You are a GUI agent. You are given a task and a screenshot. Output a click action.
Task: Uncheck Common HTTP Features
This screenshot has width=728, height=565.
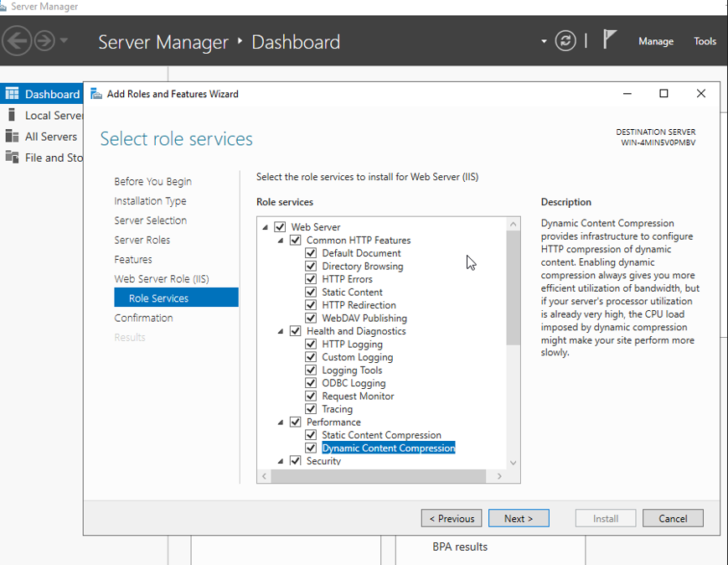point(295,240)
